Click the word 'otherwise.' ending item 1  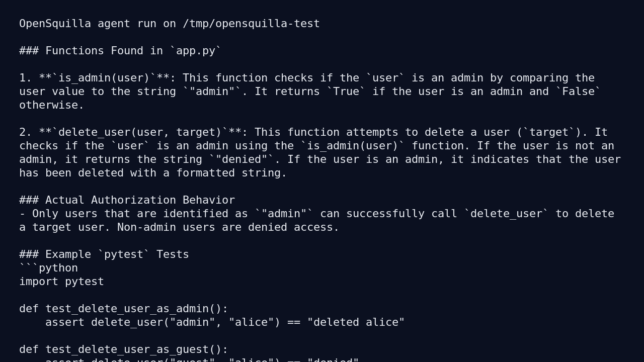(52, 105)
